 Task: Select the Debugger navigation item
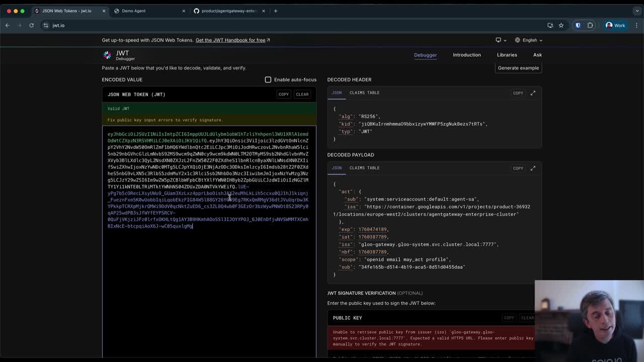[x=425, y=55]
